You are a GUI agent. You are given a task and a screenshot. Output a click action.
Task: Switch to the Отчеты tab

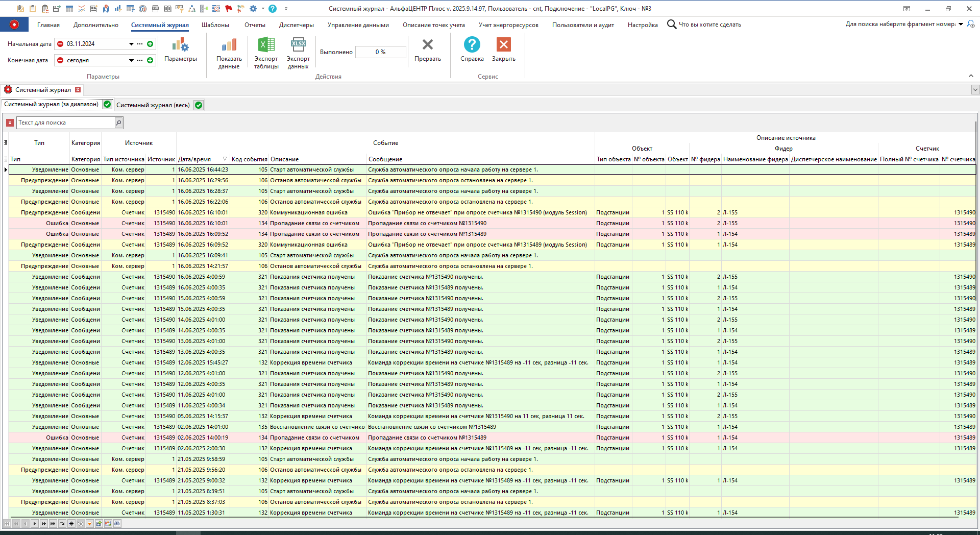[254, 25]
